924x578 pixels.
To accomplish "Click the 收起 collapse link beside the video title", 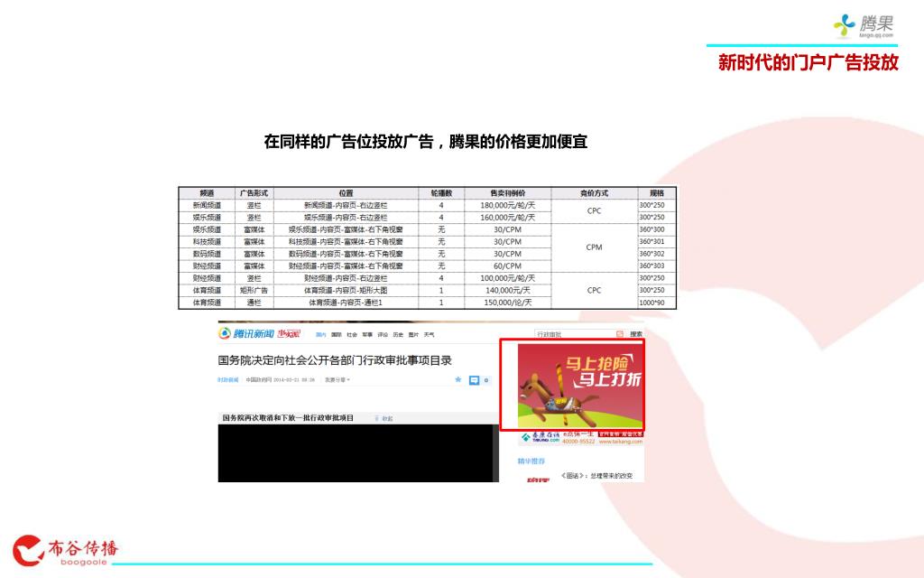I will click(x=384, y=418).
